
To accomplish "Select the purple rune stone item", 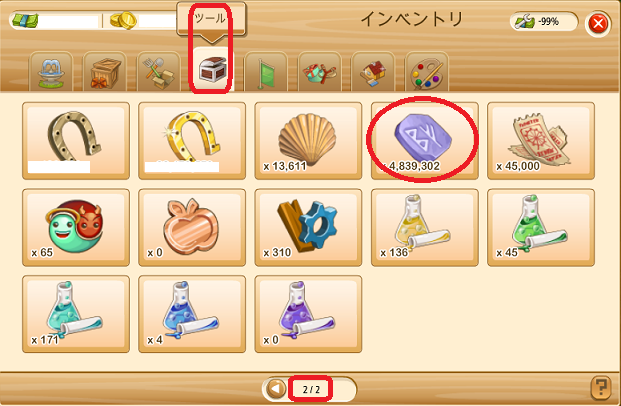I will tap(425, 141).
